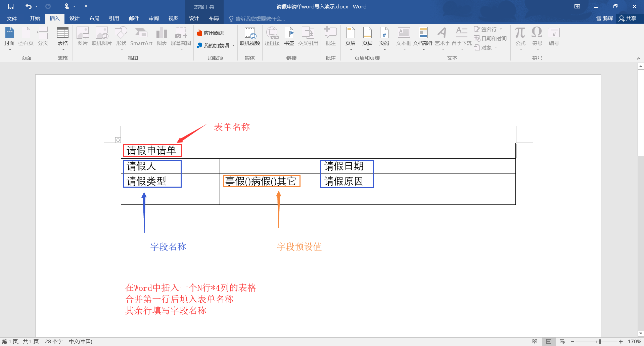The image size is (644, 346).
Task: Add a Bookmark (书签)
Action: point(289,36)
